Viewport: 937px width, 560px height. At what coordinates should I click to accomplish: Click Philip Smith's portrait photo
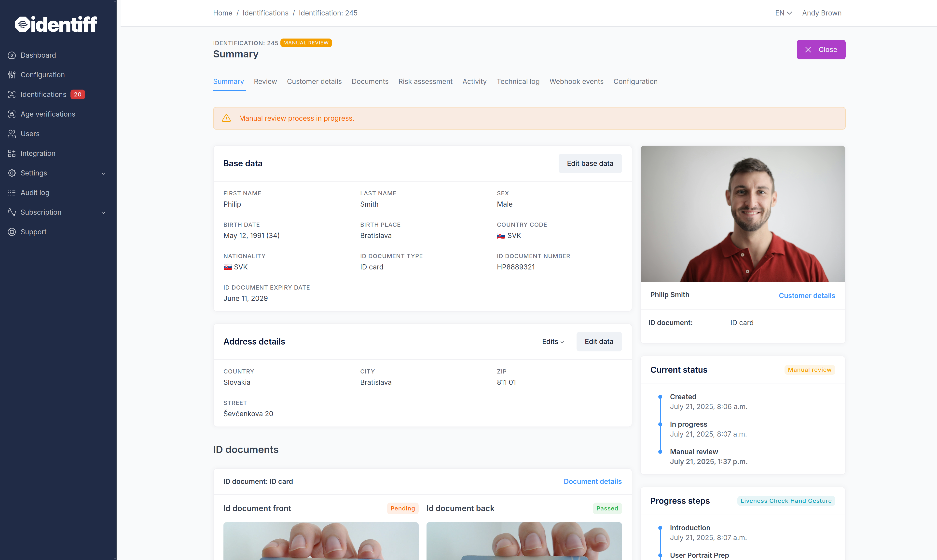[742, 213]
